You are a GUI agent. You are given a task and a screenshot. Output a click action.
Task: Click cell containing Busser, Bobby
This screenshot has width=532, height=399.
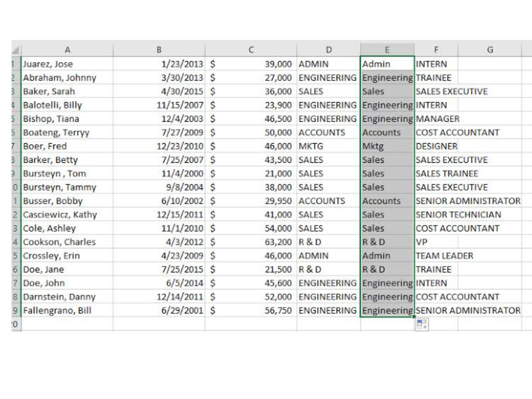pos(67,201)
